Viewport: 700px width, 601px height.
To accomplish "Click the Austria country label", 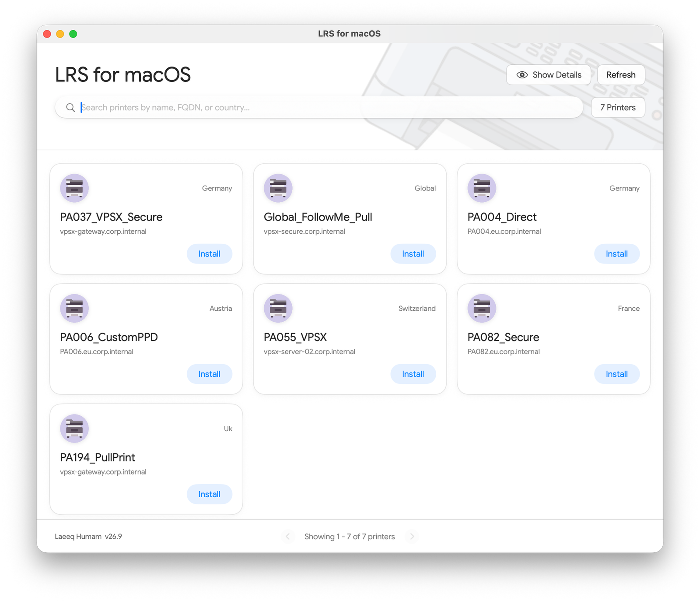I will (220, 309).
